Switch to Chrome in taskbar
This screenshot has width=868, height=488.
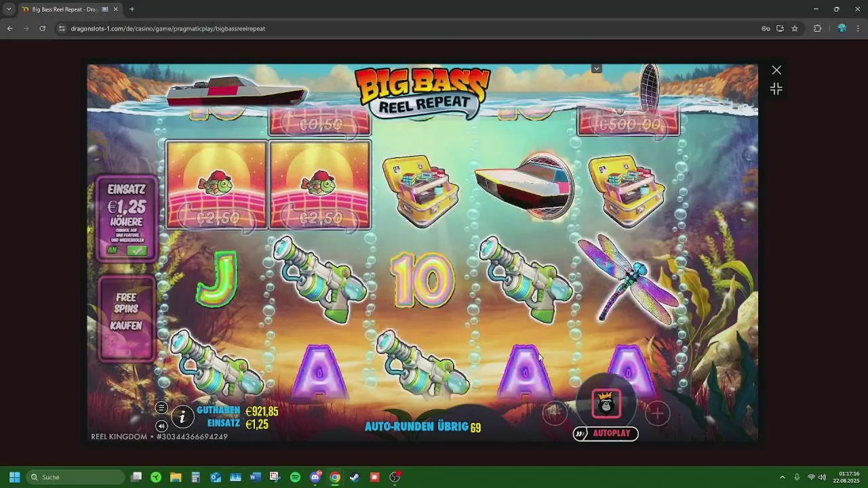(335, 477)
